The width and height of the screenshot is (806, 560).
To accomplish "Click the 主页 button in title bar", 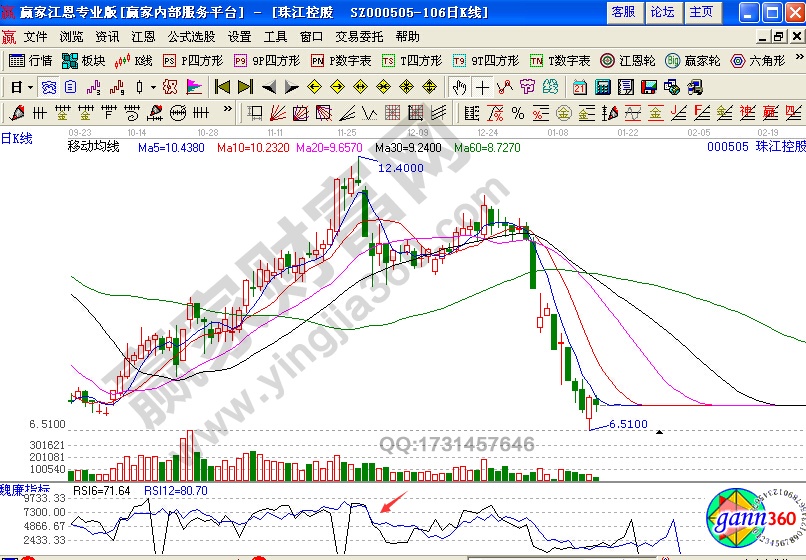I will point(702,12).
